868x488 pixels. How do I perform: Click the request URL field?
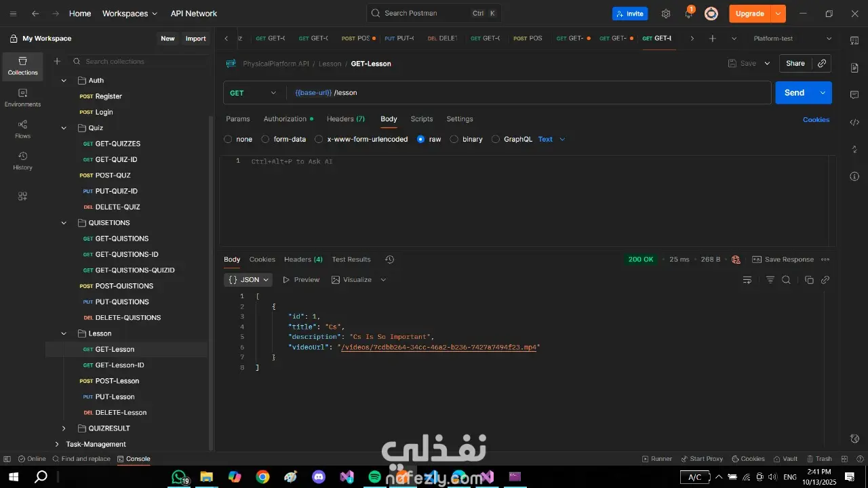pos(529,93)
